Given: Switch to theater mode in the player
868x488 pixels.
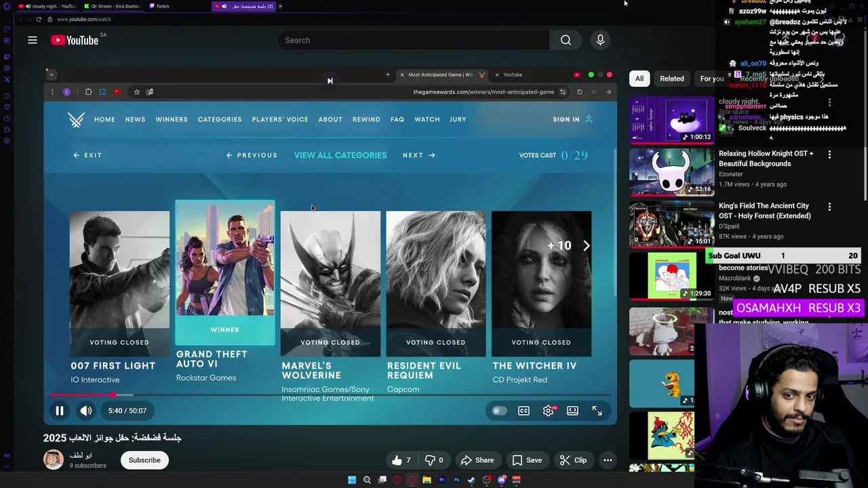Looking at the screenshot, I should [572, 411].
